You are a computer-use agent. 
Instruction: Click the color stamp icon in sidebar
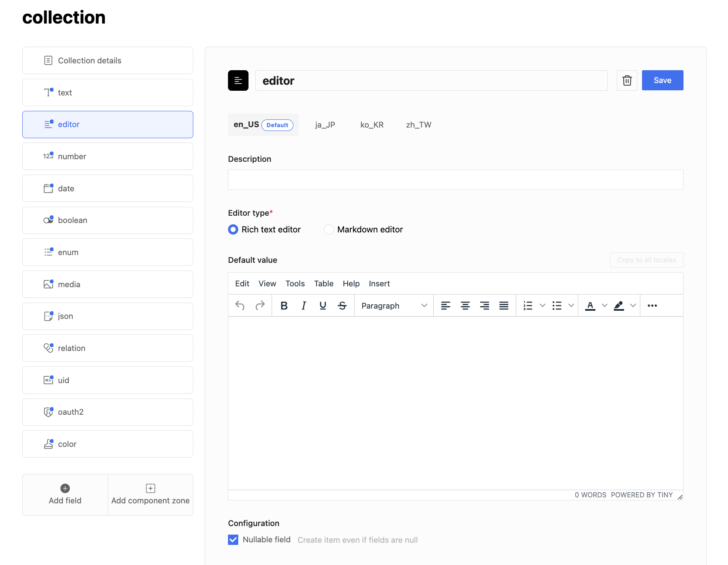48,444
